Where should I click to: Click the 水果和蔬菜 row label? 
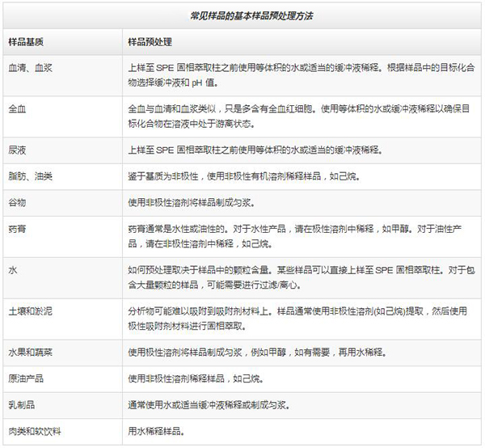coord(30,352)
